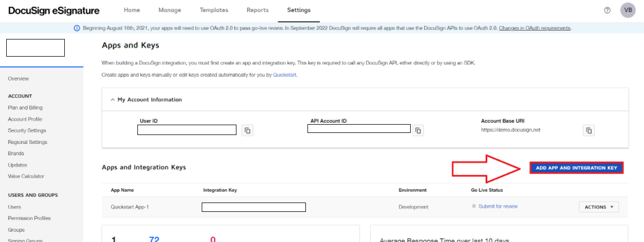This screenshot has width=644, height=242.
Task: Select the Settings tab
Action: click(x=299, y=10)
